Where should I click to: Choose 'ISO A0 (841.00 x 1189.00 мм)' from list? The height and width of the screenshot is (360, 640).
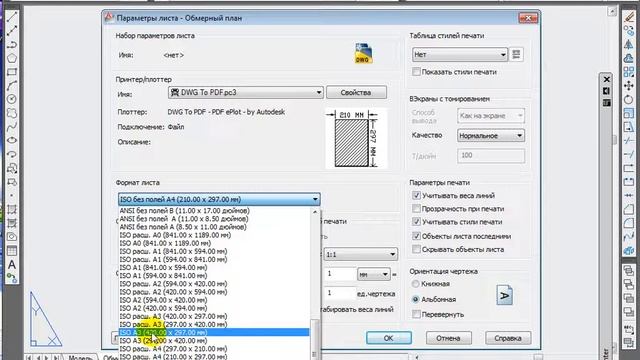pos(214,243)
